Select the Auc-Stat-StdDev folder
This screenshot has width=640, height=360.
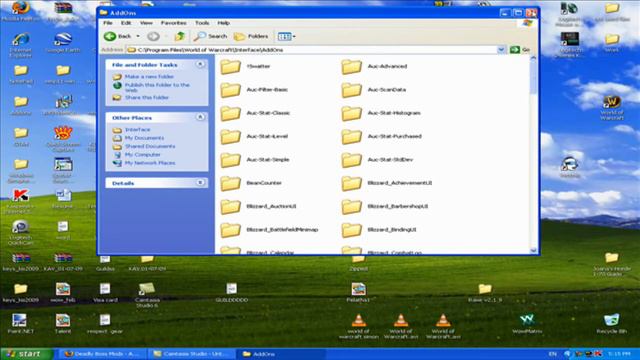[x=377, y=159]
